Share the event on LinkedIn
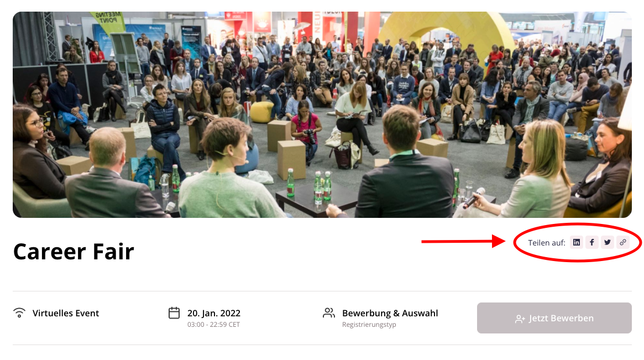Image resolution: width=644 pixels, height=360 pixels. point(576,242)
